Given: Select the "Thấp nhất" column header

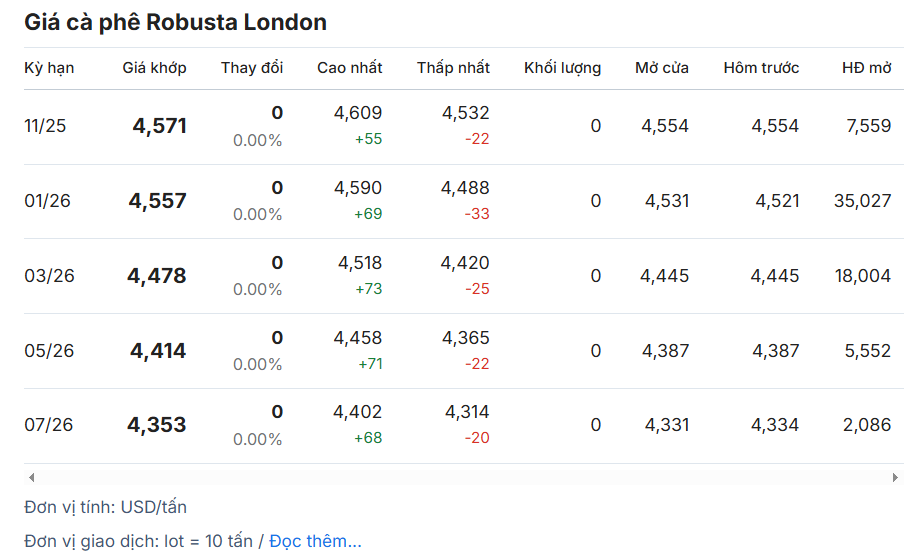Looking at the screenshot, I should click(x=453, y=68).
